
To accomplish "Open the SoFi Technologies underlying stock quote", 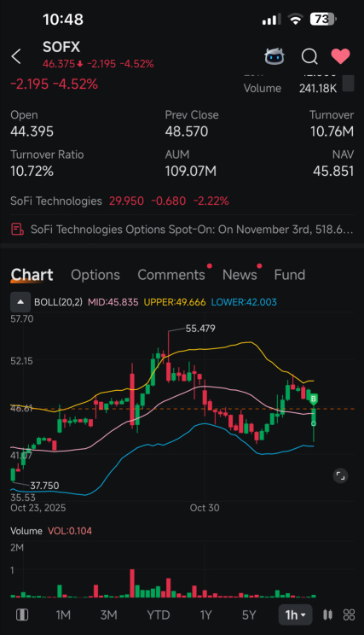I will (x=119, y=201).
